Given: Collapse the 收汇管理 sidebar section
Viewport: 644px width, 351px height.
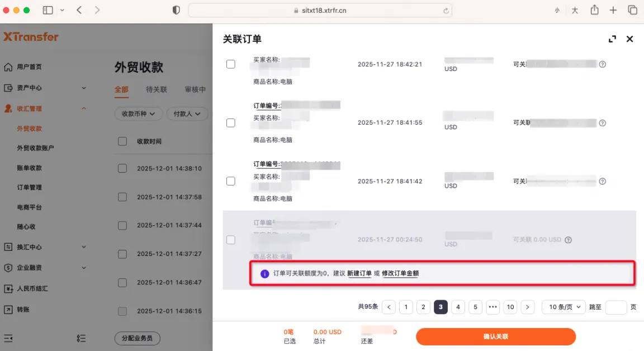Looking at the screenshot, I should pos(84,108).
